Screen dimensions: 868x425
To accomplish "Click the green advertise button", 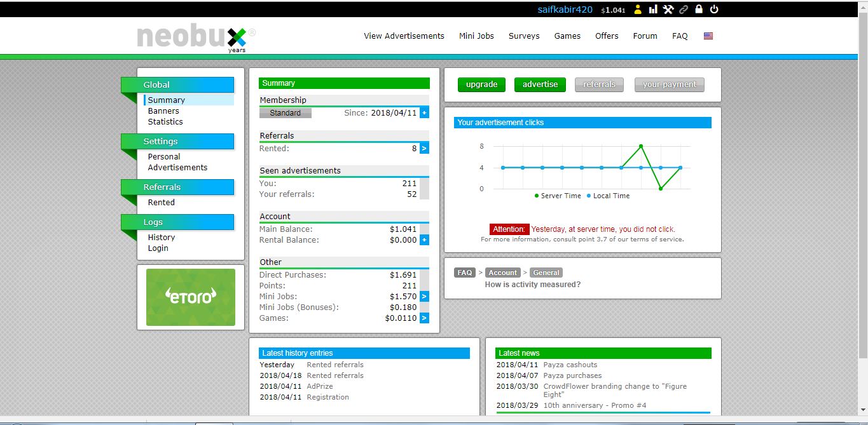I will pyautogui.click(x=540, y=84).
